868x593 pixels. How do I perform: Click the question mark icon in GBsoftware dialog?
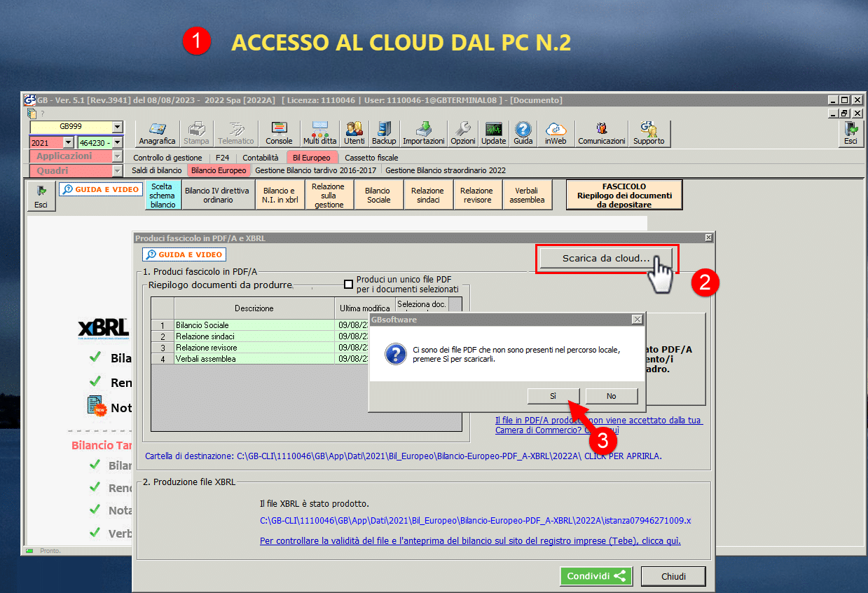395,353
